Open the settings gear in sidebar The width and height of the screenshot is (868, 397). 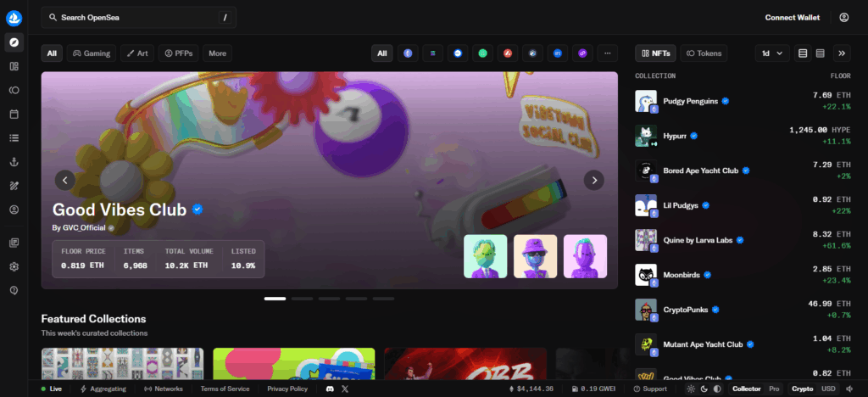click(x=14, y=266)
